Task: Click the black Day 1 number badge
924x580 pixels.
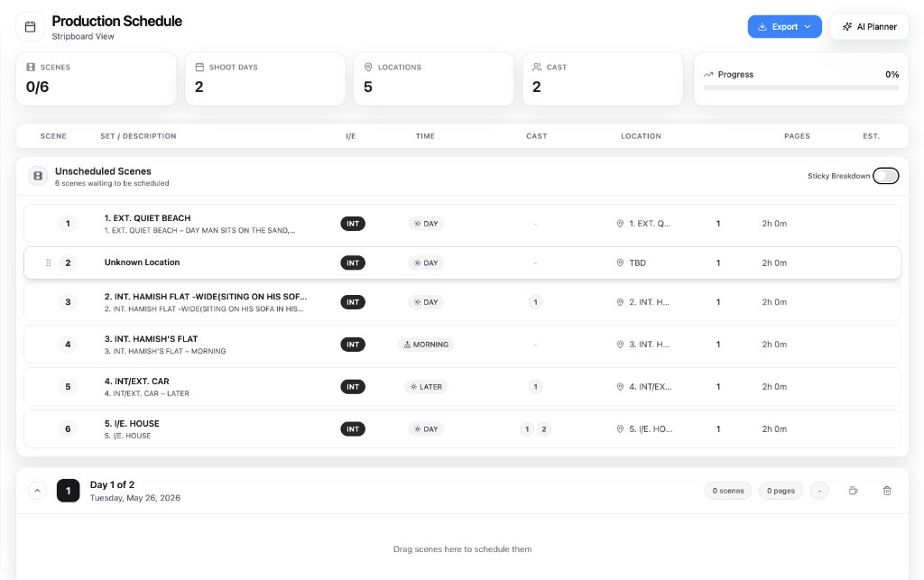Action: click(x=69, y=491)
